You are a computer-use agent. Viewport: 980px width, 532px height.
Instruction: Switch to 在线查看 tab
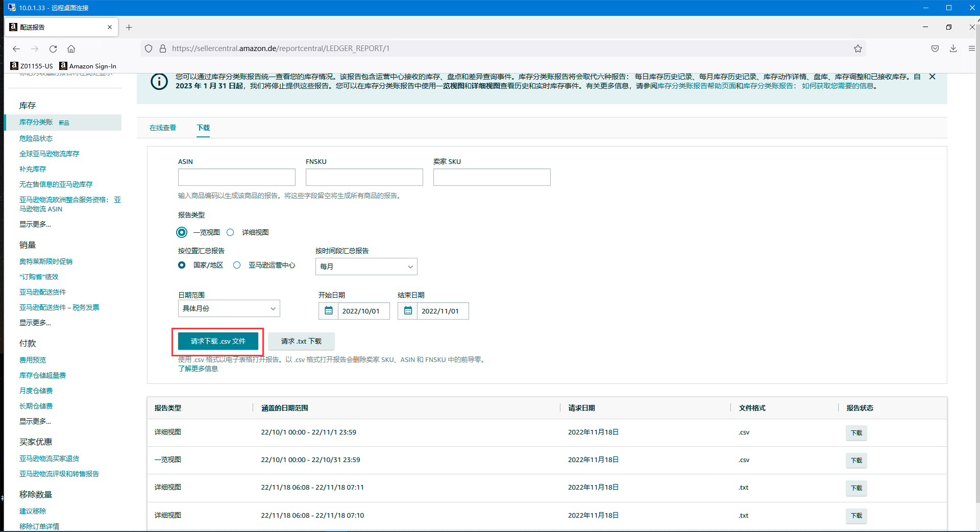coord(163,128)
